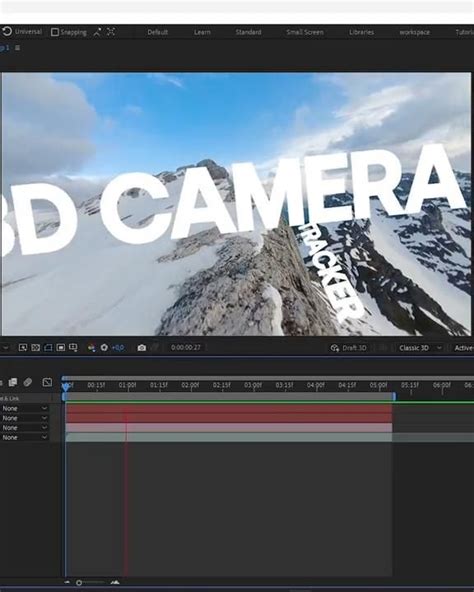474x592 pixels.
Task: Switch to the Standard workspace
Action: [x=248, y=32]
